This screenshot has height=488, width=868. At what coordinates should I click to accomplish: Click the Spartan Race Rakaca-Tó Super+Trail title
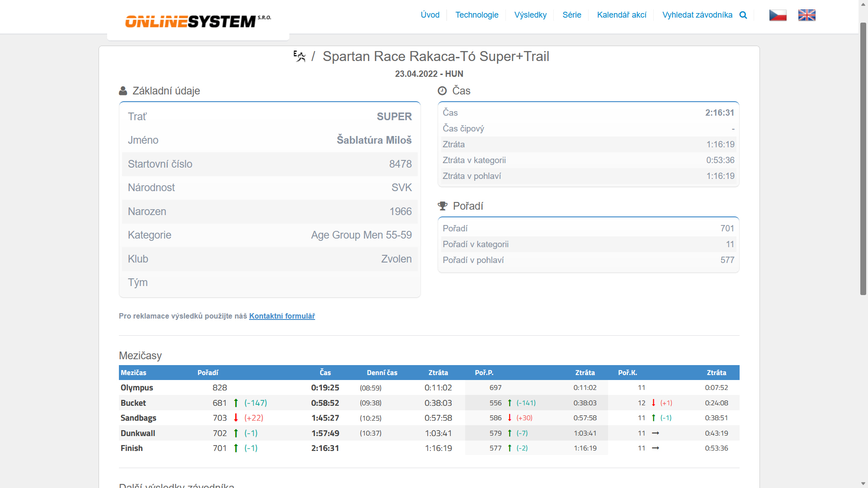(x=436, y=56)
